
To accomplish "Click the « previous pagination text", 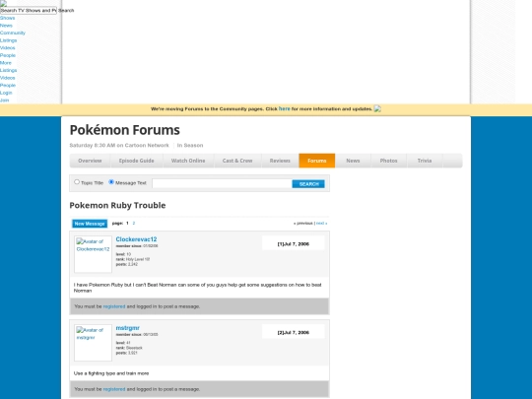I will 303,224.
